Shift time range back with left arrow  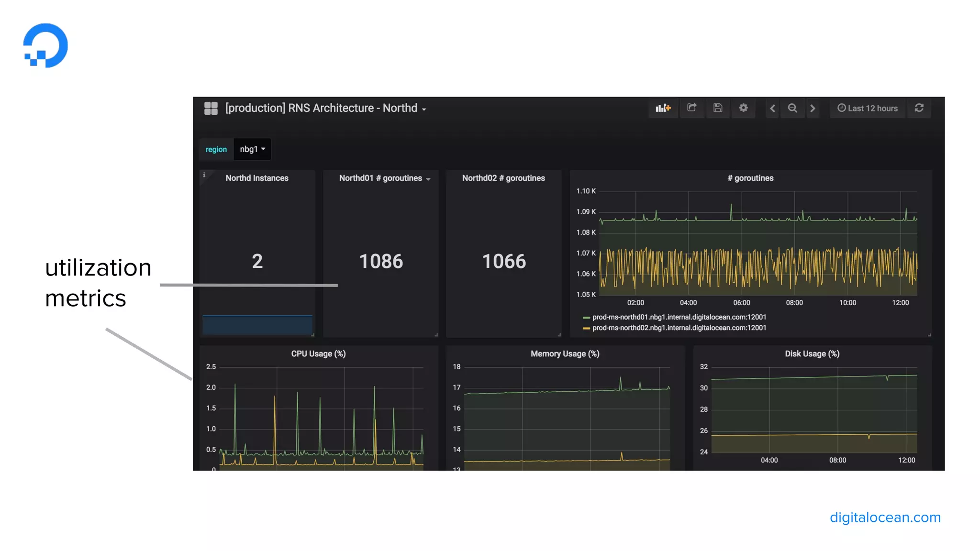coord(772,109)
